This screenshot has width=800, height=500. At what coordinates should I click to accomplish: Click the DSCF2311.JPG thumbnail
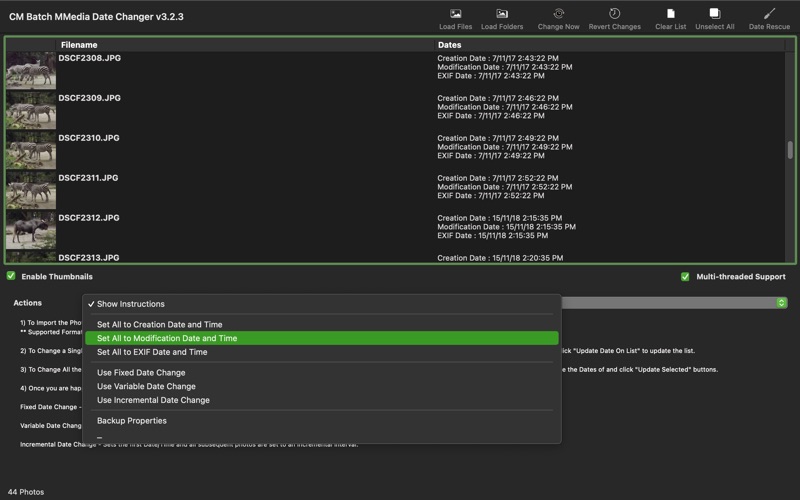pyautogui.click(x=31, y=190)
